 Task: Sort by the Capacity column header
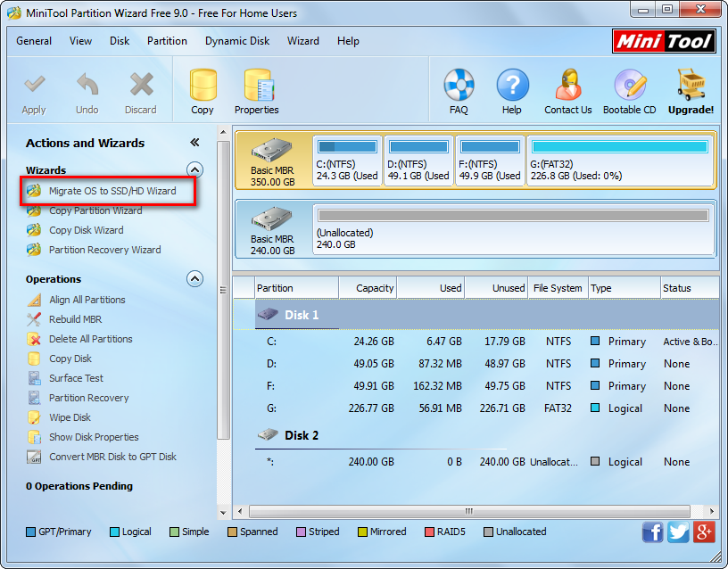tap(368, 288)
